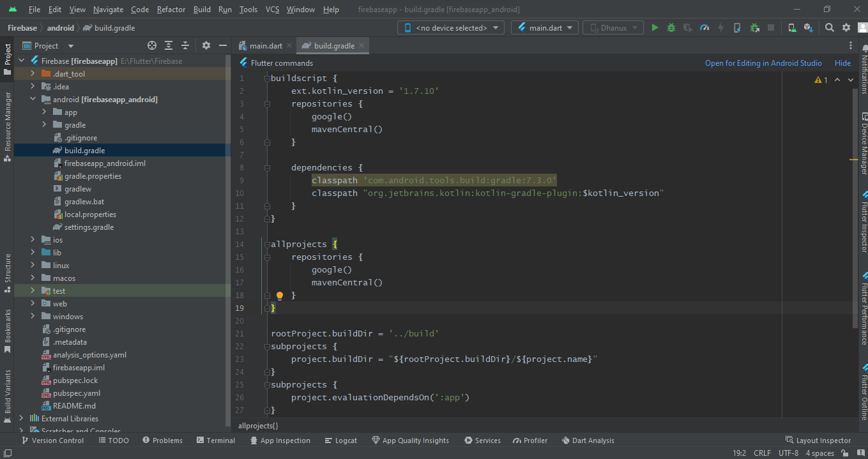Open the Dart Analysis tool window
The height and width of the screenshot is (459, 868).
tap(588, 440)
